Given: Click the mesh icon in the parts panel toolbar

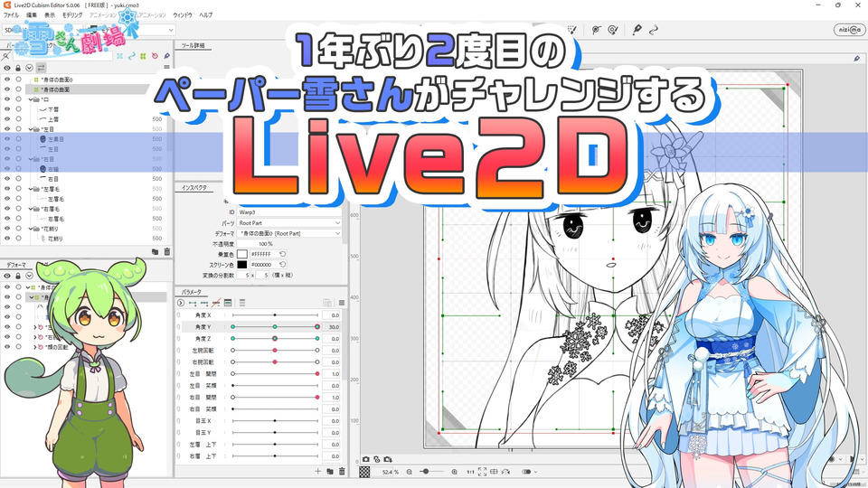Looking at the screenshot, I should click(x=119, y=56).
